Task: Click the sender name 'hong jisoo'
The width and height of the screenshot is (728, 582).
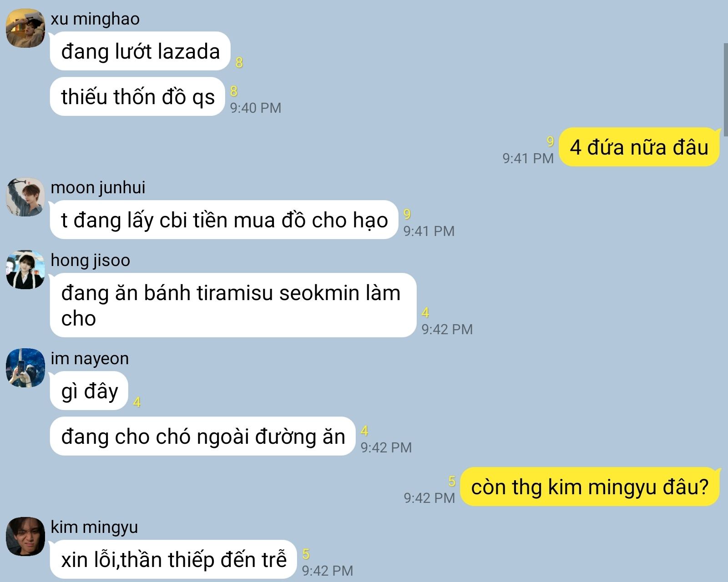Action: (x=90, y=260)
